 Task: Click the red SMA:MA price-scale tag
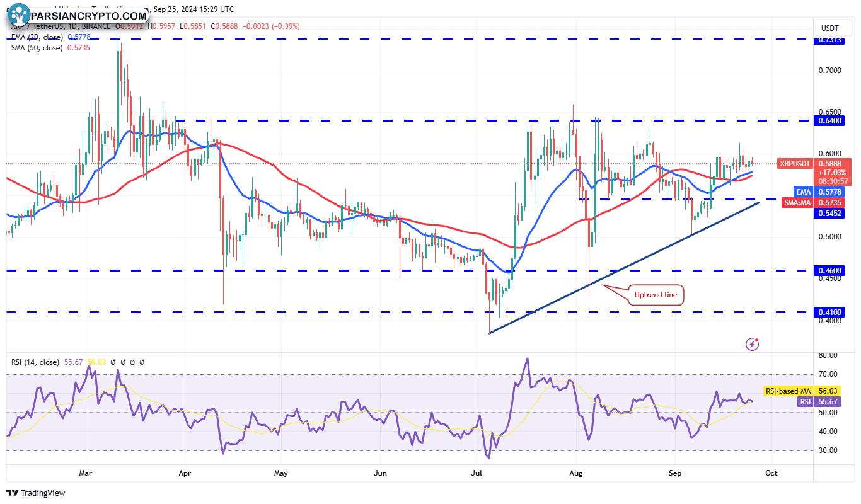(x=796, y=203)
